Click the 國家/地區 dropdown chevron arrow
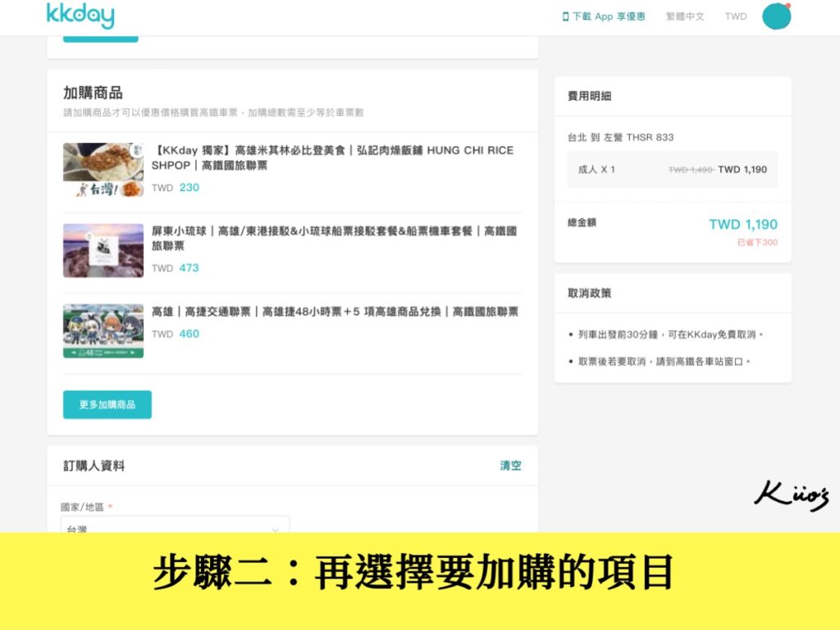Image resolution: width=840 pixels, height=630 pixels. click(277, 529)
